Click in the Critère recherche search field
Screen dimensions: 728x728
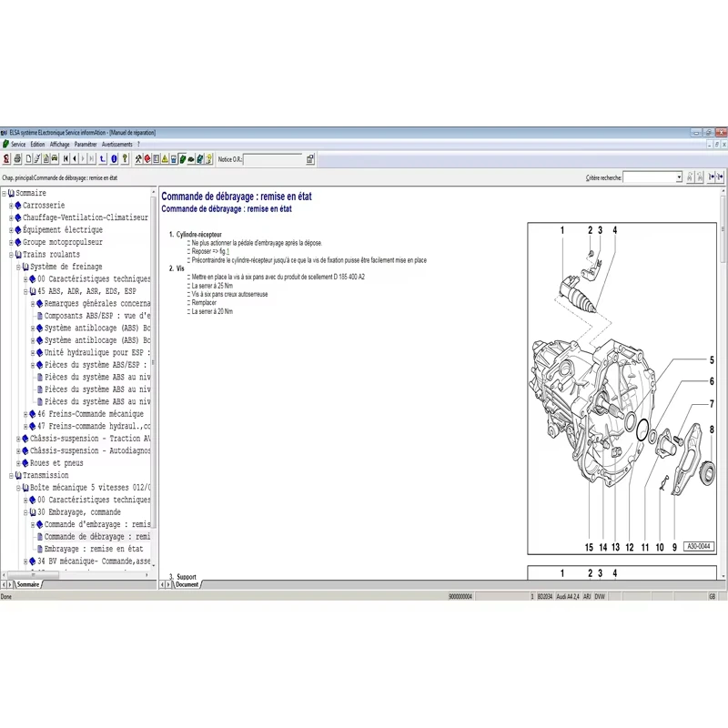pyautogui.click(x=649, y=177)
